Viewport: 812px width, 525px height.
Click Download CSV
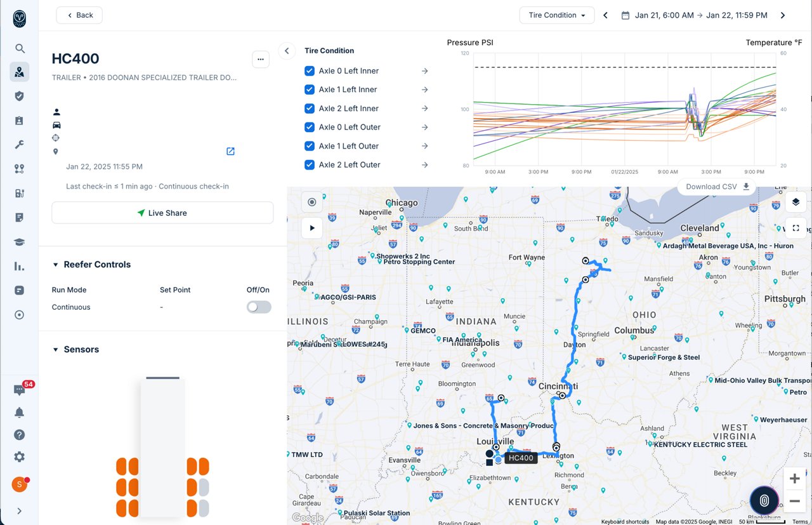click(x=717, y=187)
